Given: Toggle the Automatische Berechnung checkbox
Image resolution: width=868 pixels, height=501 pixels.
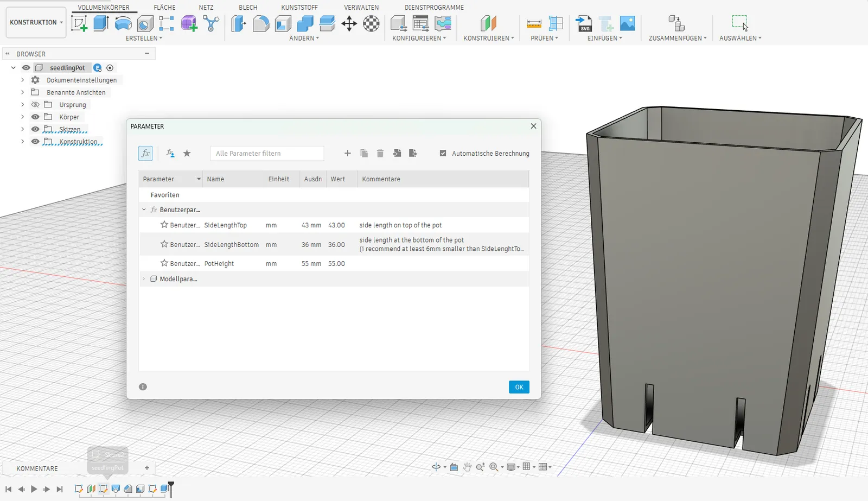Looking at the screenshot, I should pos(443,154).
